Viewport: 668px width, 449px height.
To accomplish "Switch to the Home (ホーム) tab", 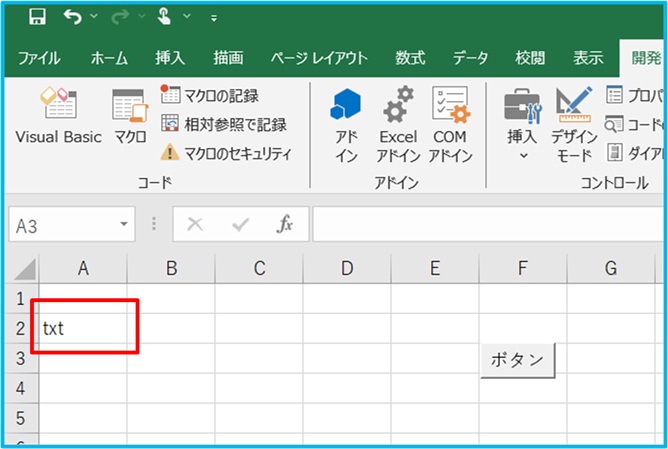I will pos(115,57).
